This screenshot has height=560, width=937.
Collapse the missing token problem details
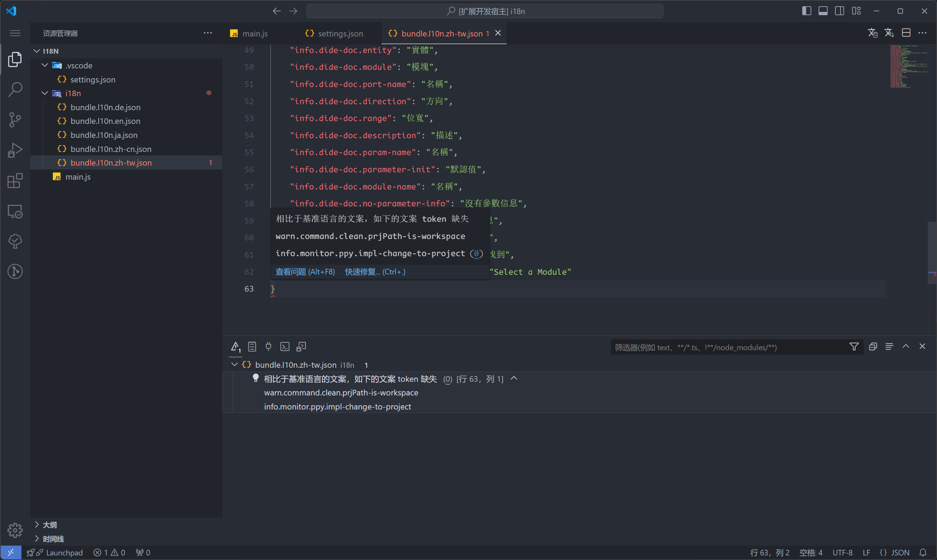(513, 379)
